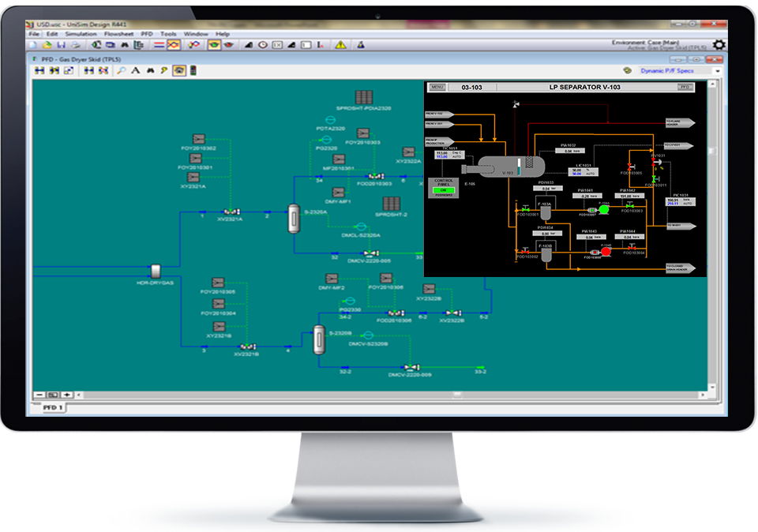This screenshot has height=532, width=758.
Task: Select the text 'A' annotation tool
Action: (x=135, y=71)
